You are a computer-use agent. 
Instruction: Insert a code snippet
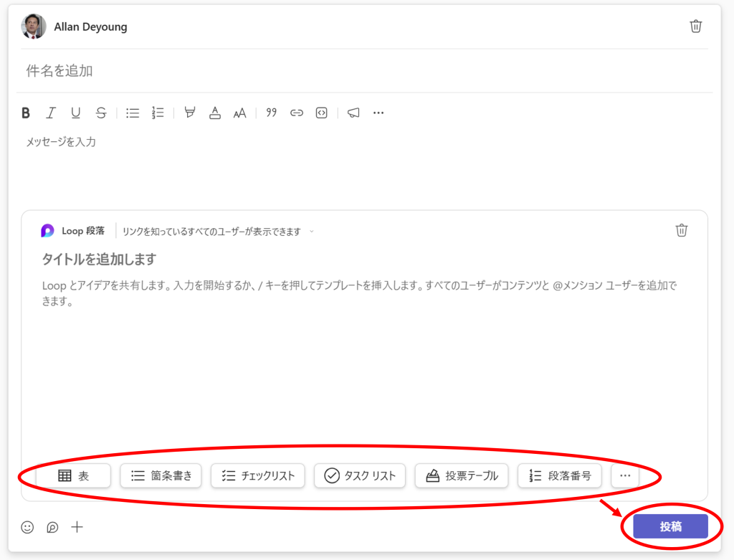(x=322, y=113)
